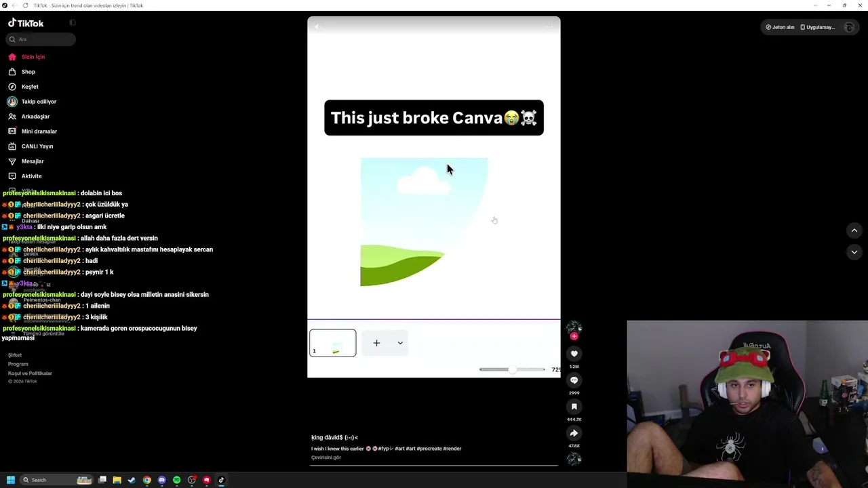This screenshot has height=488, width=868.
Task: Click the Çevirisini gör translation link
Action: tap(326, 457)
